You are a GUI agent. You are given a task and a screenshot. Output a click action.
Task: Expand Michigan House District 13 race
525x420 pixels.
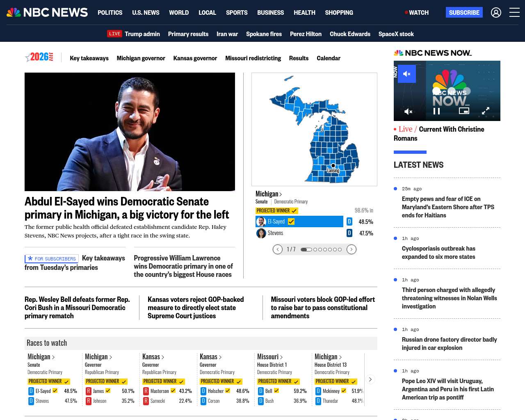click(328, 357)
